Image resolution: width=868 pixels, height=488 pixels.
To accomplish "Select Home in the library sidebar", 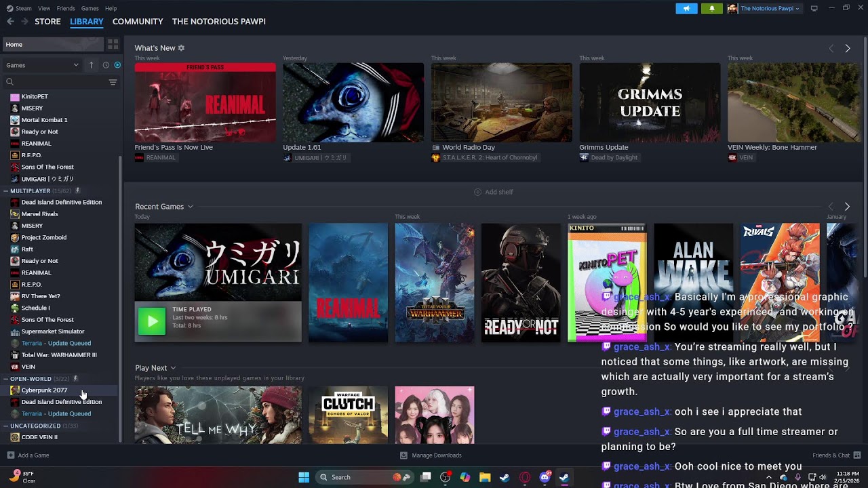I will pyautogui.click(x=53, y=45).
